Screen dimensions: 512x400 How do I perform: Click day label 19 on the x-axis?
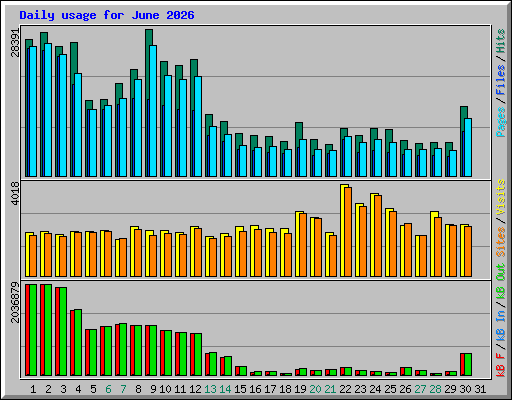(x=300, y=389)
